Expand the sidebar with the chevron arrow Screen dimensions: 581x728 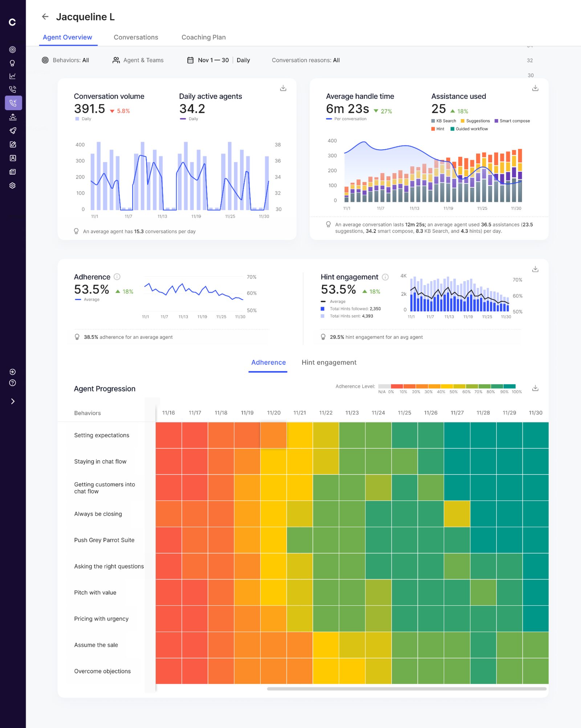click(x=13, y=401)
